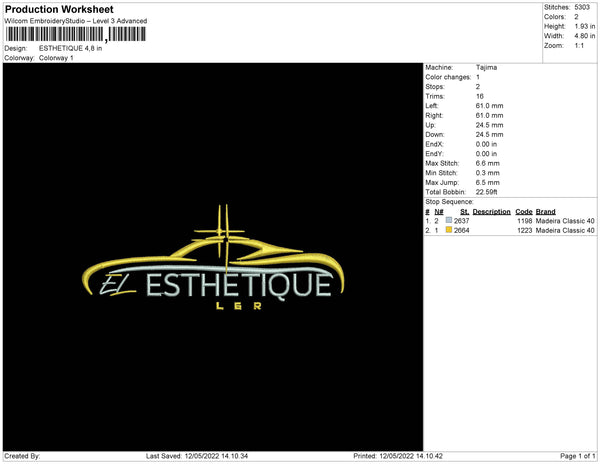Screen dimensions: 600x464
Task: Click the 'Description' column header
Action: (491, 212)
